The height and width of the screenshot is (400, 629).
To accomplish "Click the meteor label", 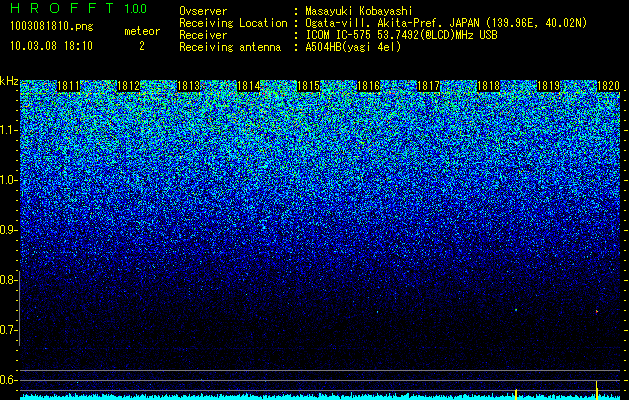I will click(142, 32).
